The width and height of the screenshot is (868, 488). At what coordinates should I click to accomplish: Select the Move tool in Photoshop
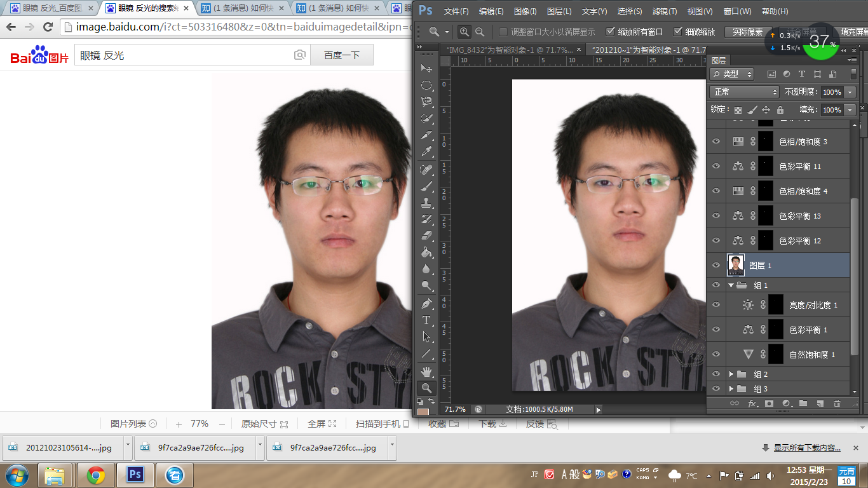click(x=426, y=69)
